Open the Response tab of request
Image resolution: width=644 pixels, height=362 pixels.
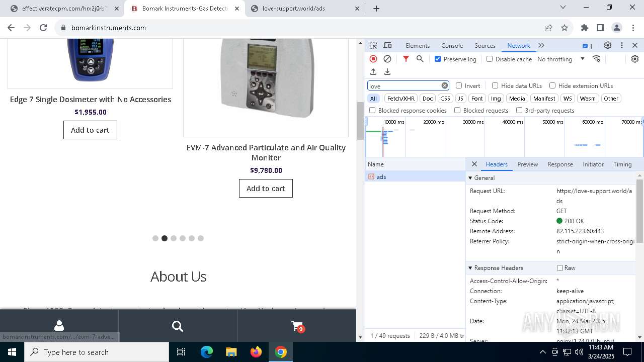coord(560,164)
